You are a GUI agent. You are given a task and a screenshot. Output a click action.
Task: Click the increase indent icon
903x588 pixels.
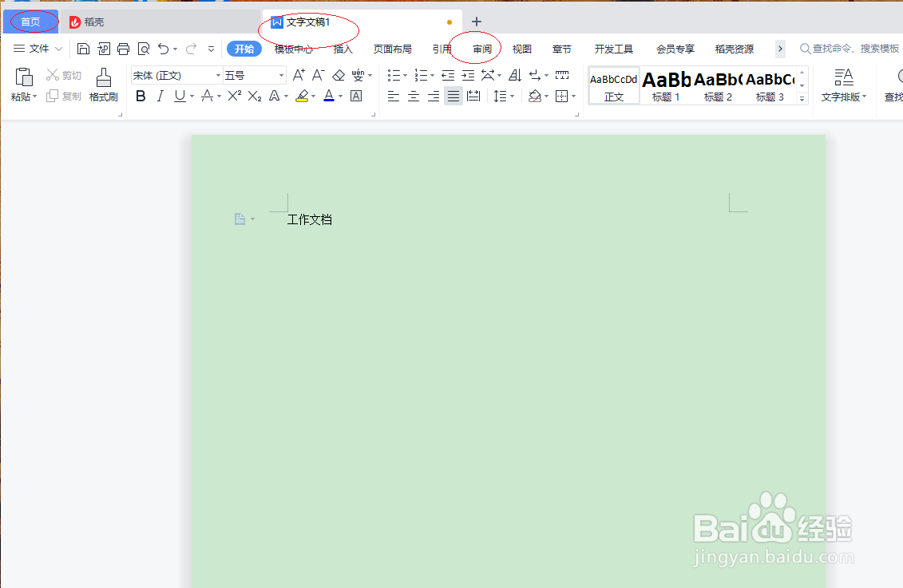pos(468,75)
